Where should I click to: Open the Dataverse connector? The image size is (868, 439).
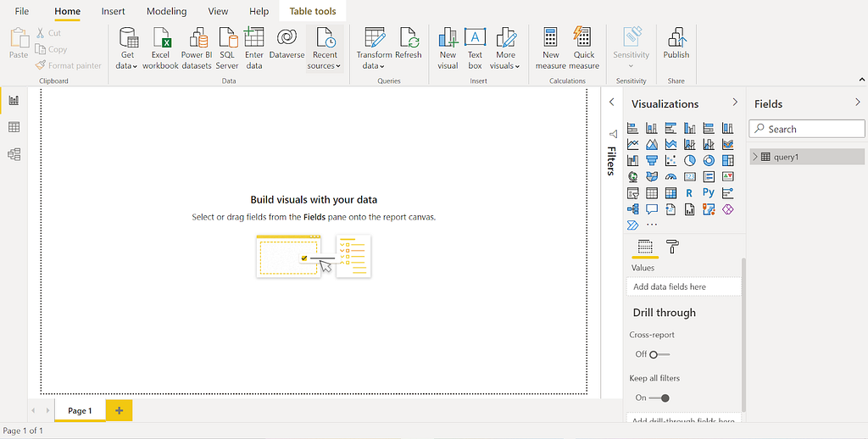pos(287,43)
